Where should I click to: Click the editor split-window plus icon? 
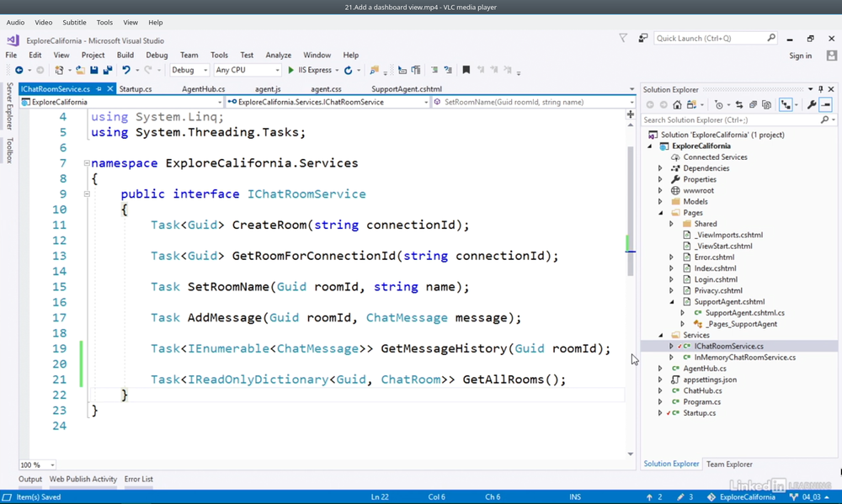pyautogui.click(x=631, y=114)
